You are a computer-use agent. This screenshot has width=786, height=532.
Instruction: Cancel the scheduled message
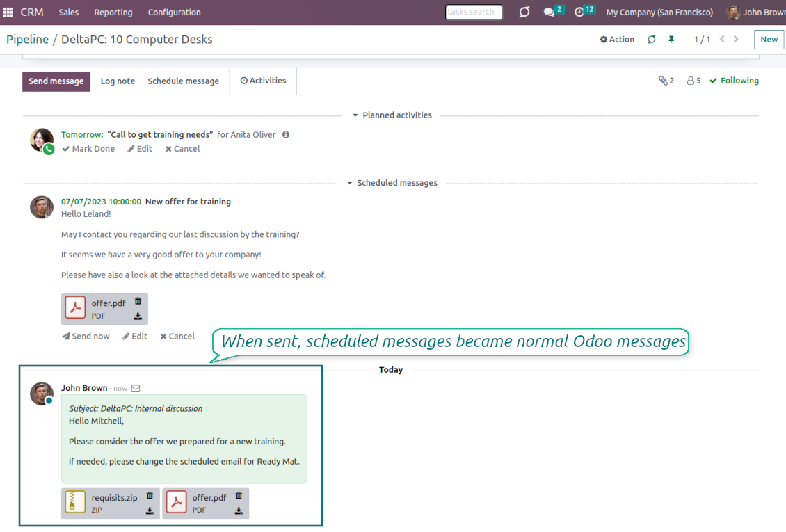[177, 336]
